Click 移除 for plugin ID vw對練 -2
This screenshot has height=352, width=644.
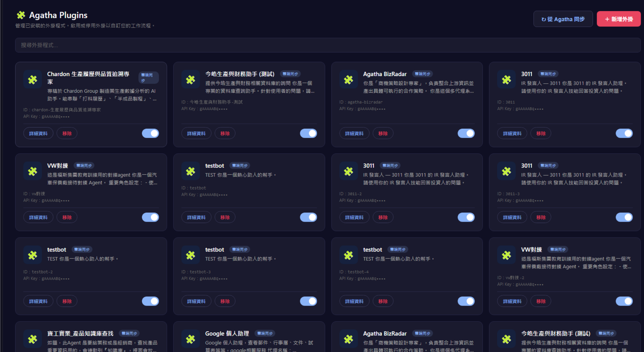tap(541, 301)
